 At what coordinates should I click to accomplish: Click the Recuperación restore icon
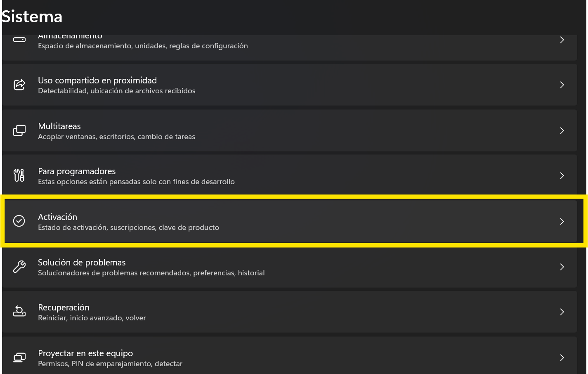pos(19,312)
